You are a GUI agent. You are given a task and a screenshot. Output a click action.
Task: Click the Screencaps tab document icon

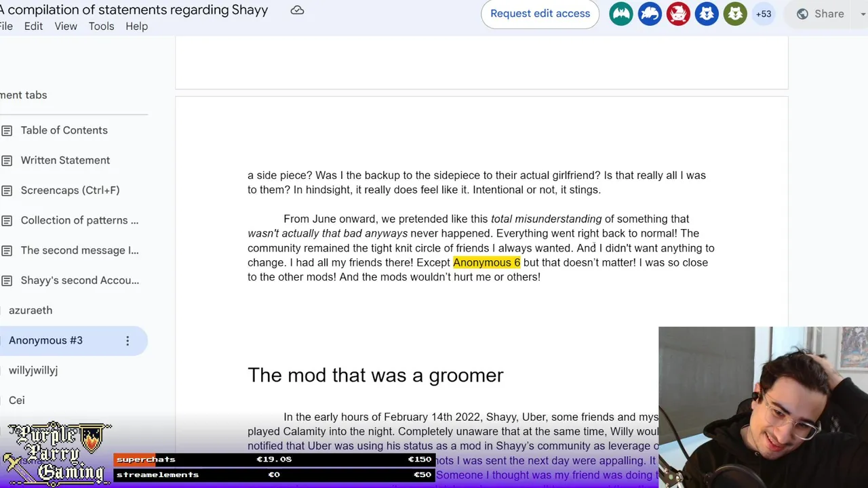point(7,190)
